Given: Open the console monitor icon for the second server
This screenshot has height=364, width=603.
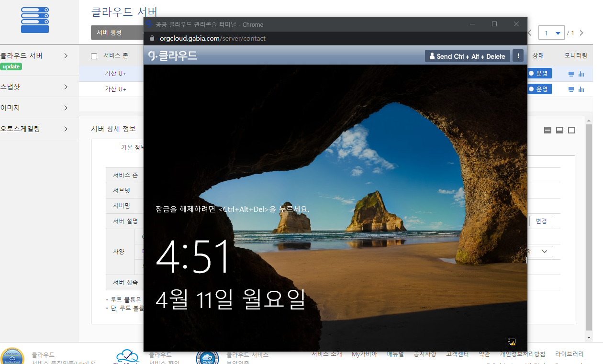Looking at the screenshot, I should click(x=571, y=89).
